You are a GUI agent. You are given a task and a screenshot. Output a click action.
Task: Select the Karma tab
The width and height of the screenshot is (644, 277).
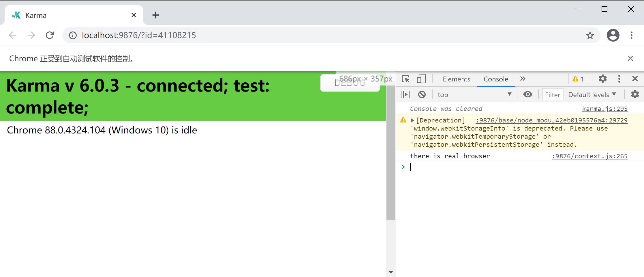[74, 15]
